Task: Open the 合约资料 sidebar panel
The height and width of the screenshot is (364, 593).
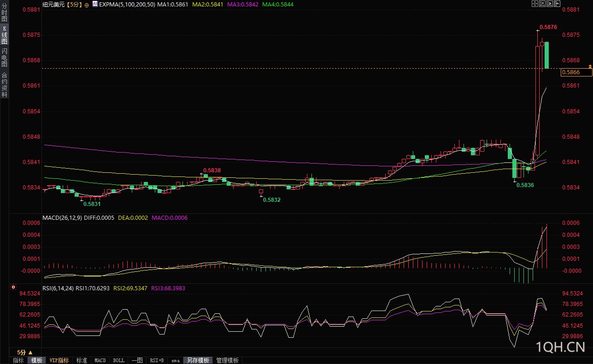Action: [5, 84]
